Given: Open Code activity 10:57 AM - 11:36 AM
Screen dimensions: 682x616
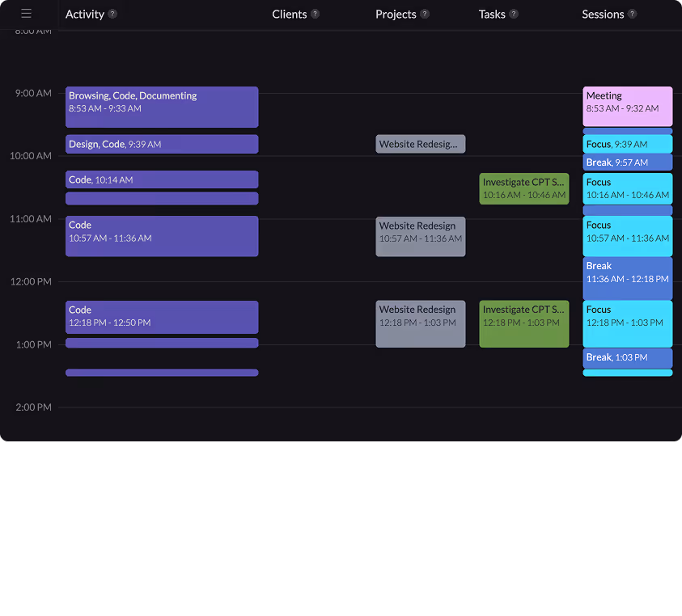Looking at the screenshot, I should (162, 236).
